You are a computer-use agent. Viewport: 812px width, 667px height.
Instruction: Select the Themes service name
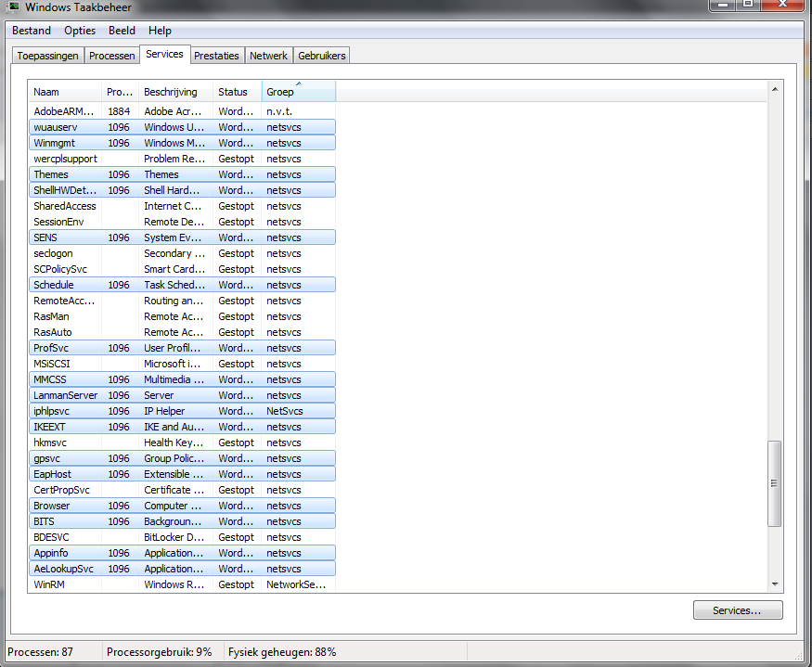click(x=51, y=174)
